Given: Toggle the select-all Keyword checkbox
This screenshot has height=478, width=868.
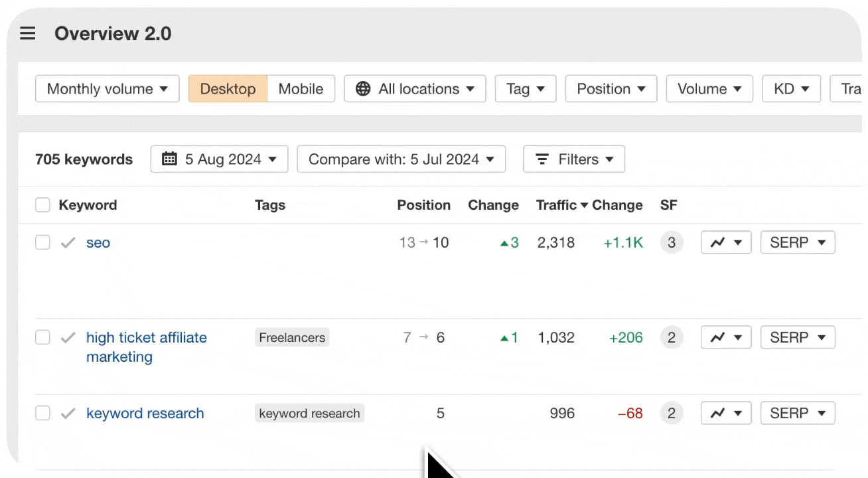Looking at the screenshot, I should [42, 205].
